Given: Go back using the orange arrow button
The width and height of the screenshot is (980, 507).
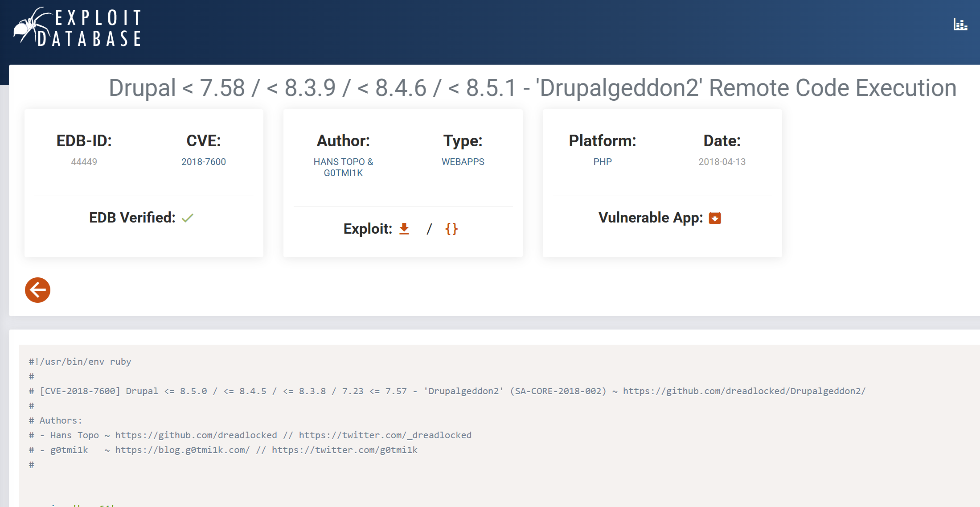Looking at the screenshot, I should coord(37,290).
